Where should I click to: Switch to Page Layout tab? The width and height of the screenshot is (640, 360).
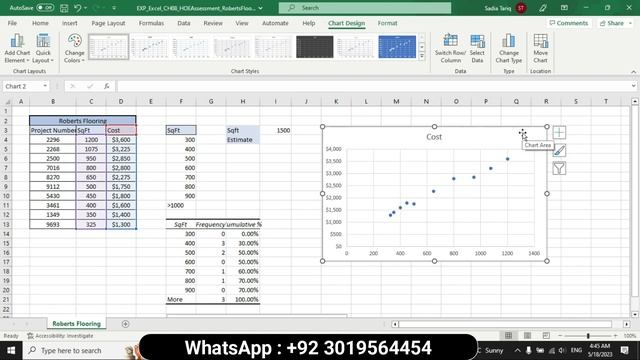tap(108, 23)
